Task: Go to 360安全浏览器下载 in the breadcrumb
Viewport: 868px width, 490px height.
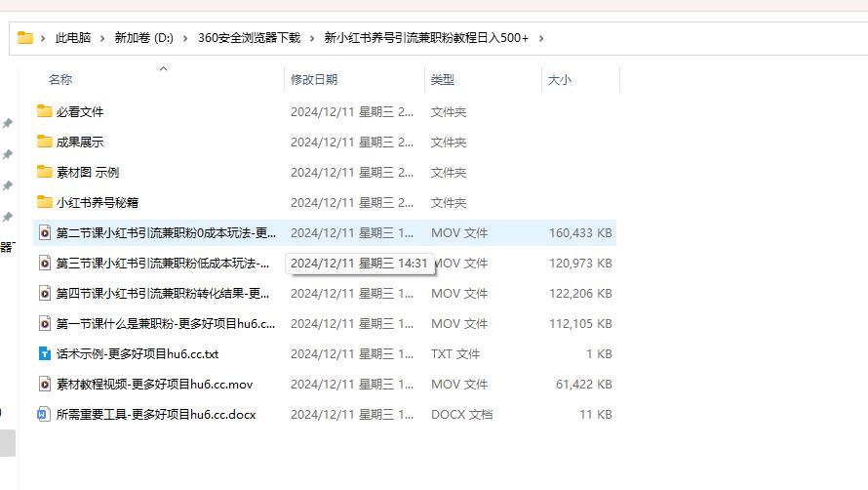Action: pos(249,38)
